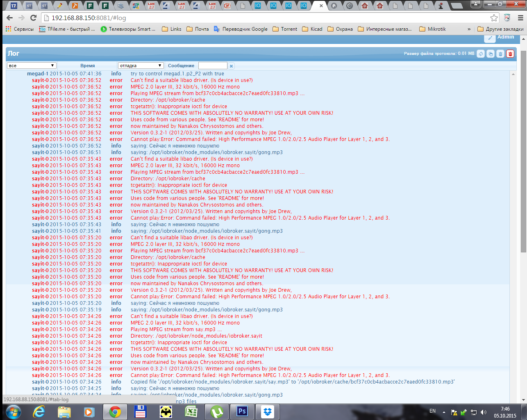
Task: Show hidden system tray icons arrow
Action: [444, 412]
